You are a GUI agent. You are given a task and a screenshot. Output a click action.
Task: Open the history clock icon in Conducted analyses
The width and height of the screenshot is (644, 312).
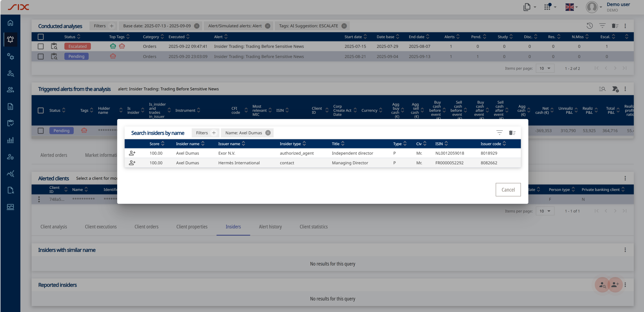590,26
